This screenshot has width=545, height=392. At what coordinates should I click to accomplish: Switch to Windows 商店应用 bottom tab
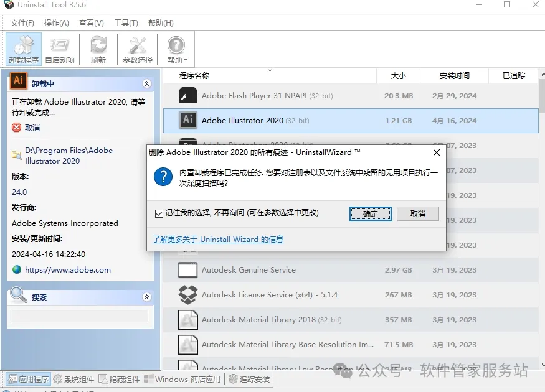[x=182, y=379]
